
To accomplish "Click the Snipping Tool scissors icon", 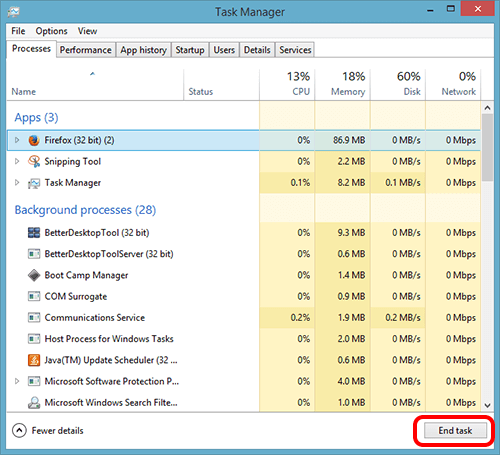I will tap(34, 162).
